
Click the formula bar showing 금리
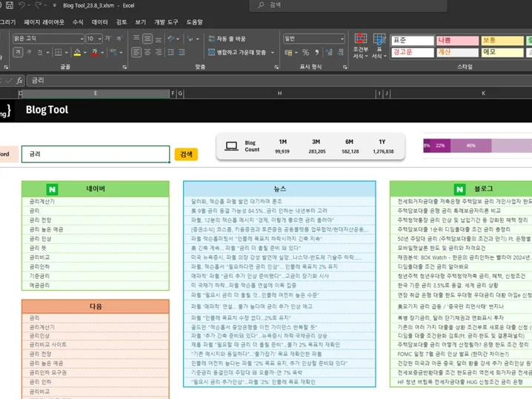(279, 81)
